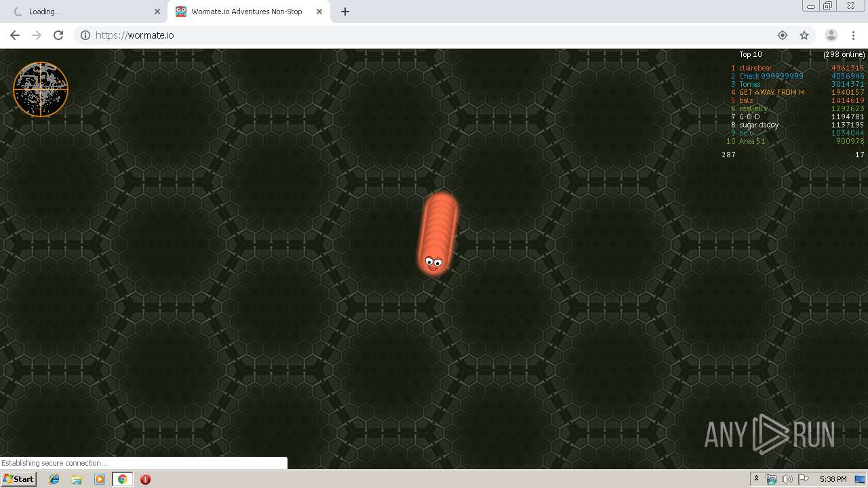The image size is (868, 488).
Task: Click the Chrome taskbar button
Action: pos(122,479)
